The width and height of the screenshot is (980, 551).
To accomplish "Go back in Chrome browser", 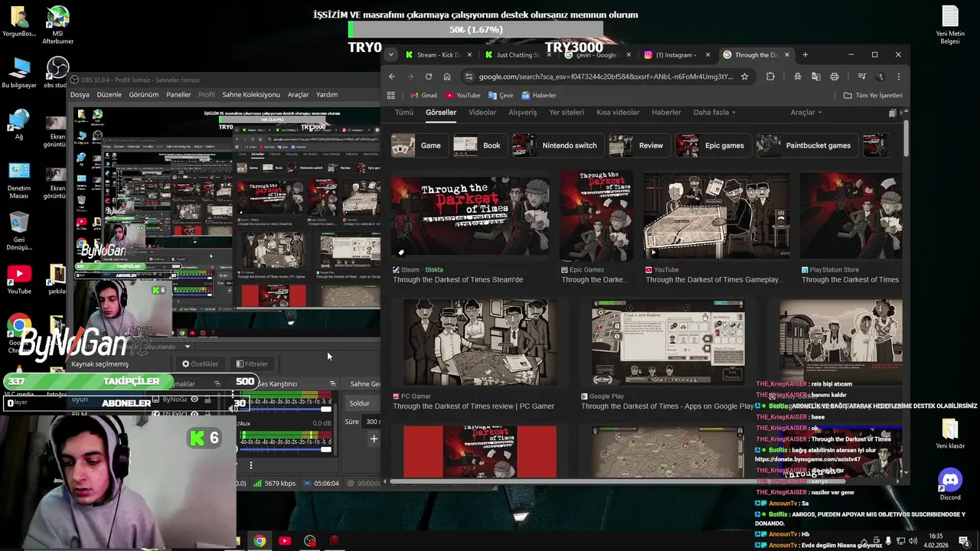I will 392,77.
